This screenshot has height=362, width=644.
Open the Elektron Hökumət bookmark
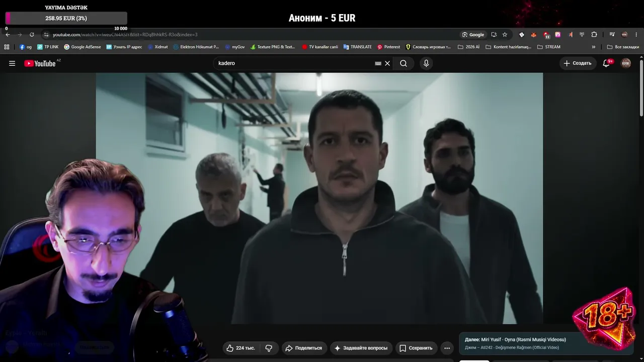pyautogui.click(x=196, y=47)
